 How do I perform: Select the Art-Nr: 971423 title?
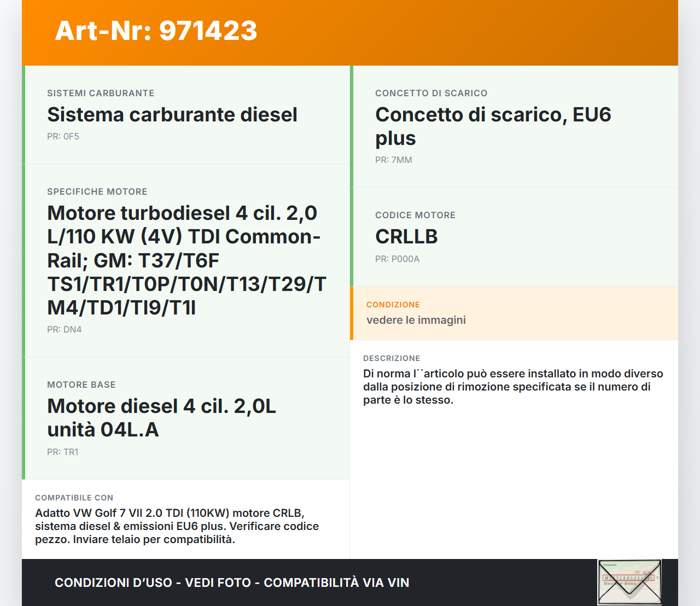click(x=155, y=31)
